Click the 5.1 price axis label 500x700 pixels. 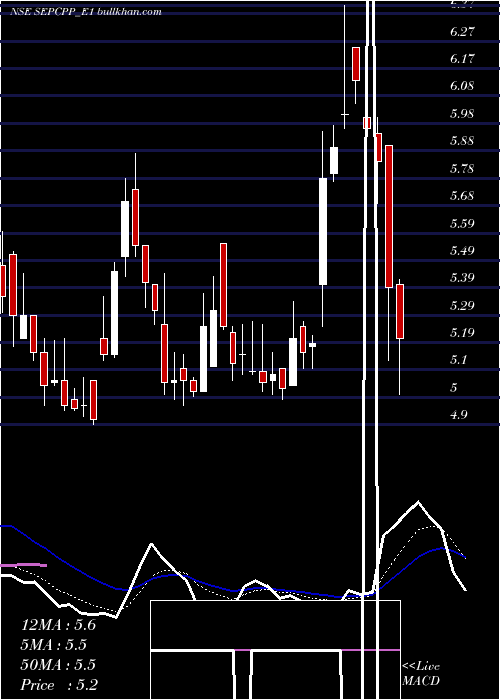click(459, 360)
